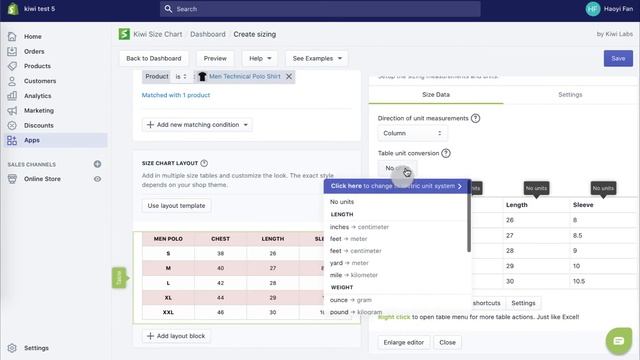Expand Add new matching condition dropdown
Screen dimensions: 640x360
click(197, 124)
